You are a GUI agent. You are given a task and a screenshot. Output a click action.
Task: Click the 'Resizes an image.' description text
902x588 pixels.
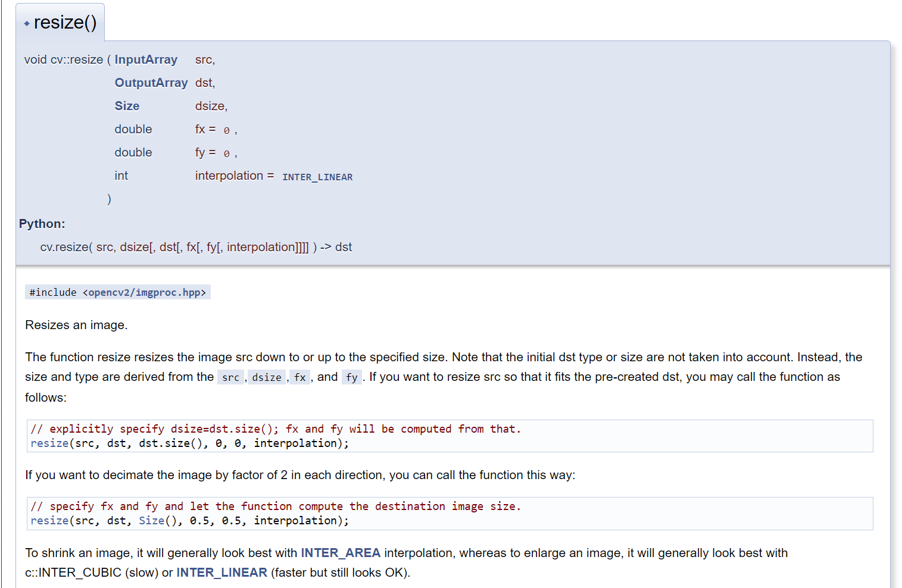tap(76, 325)
